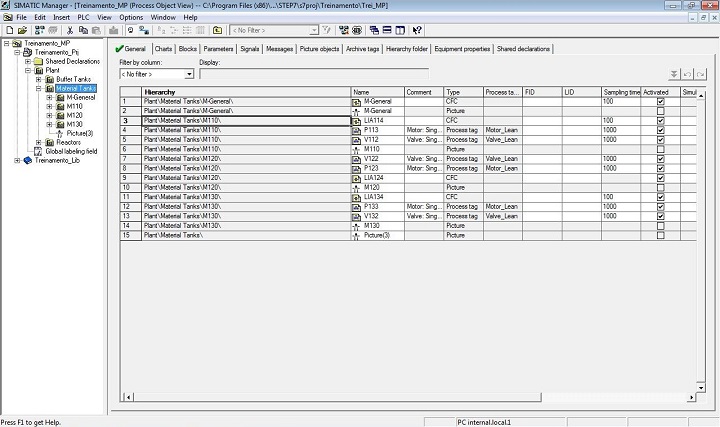This screenshot has height=427, width=720.
Task: Open the toolbar No Filter dropdown
Action: 314,30
